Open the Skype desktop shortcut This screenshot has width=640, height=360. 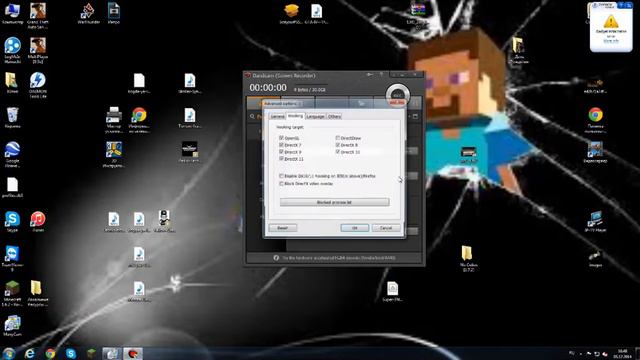point(12,222)
